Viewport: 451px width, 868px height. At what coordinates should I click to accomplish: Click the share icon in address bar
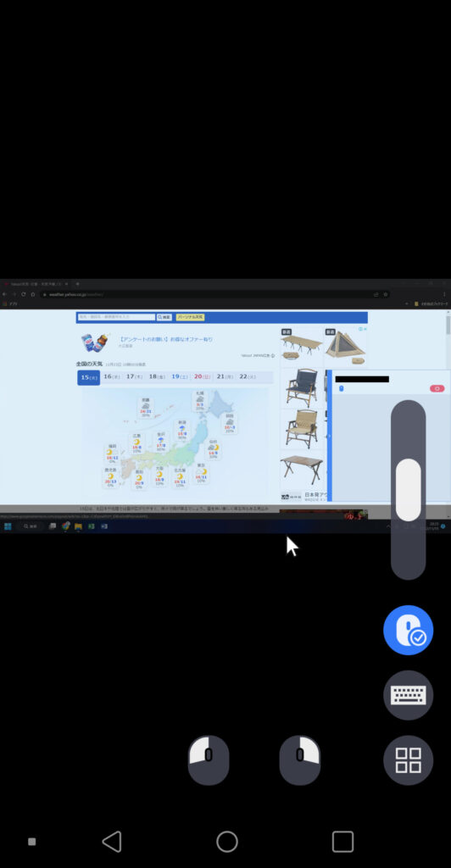click(376, 294)
